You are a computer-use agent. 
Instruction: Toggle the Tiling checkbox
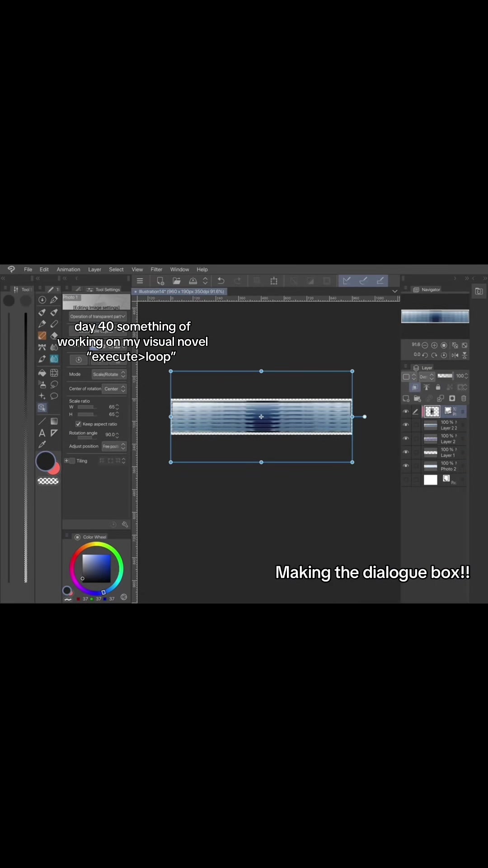click(72, 461)
